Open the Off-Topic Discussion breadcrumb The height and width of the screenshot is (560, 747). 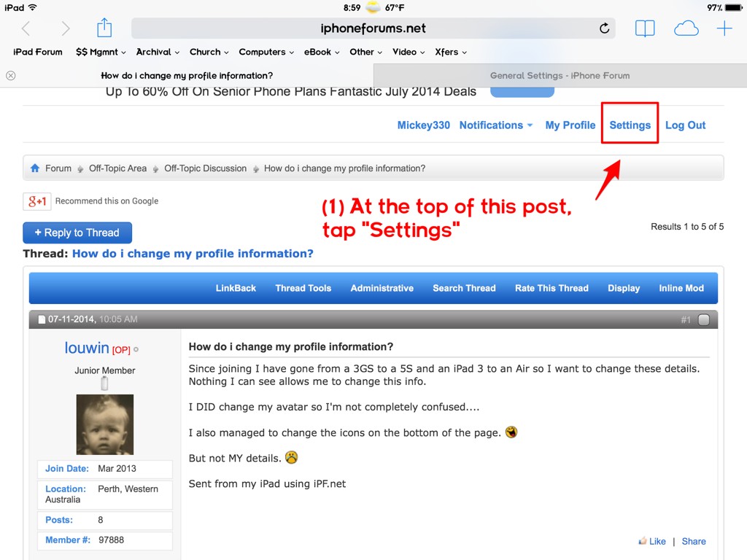[x=205, y=168]
